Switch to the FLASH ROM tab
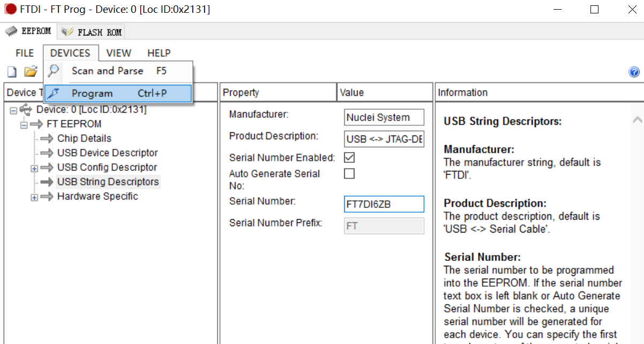 92,32
